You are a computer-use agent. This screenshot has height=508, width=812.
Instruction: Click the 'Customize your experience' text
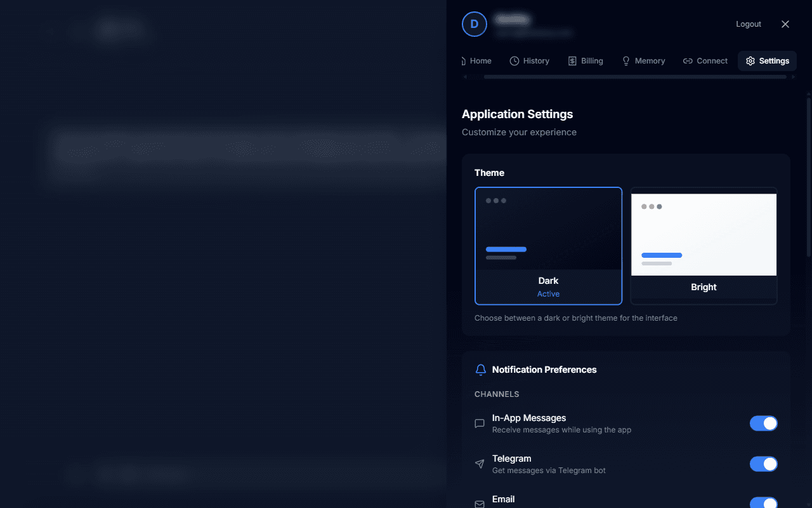(x=519, y=132)
